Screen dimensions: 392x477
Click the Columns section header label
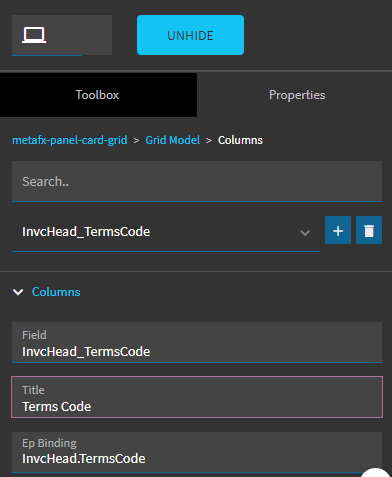pyautogui.click(x=56, y=292)
